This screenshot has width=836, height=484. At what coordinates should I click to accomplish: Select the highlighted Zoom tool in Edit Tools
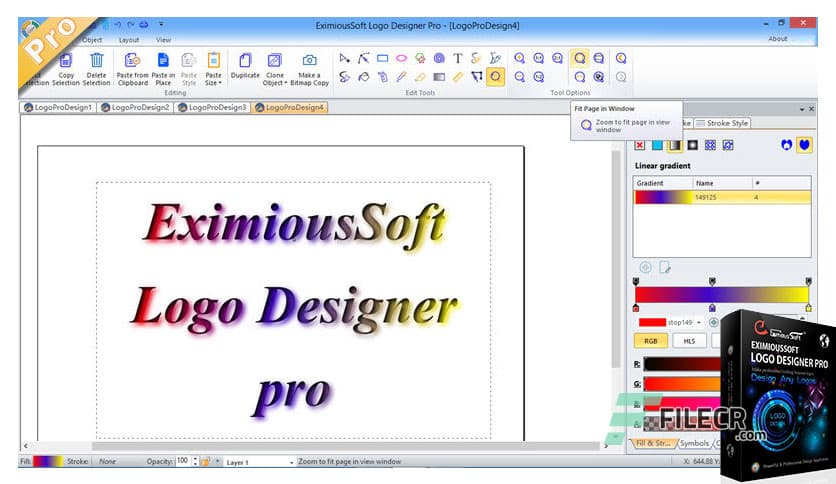point(495,77)
